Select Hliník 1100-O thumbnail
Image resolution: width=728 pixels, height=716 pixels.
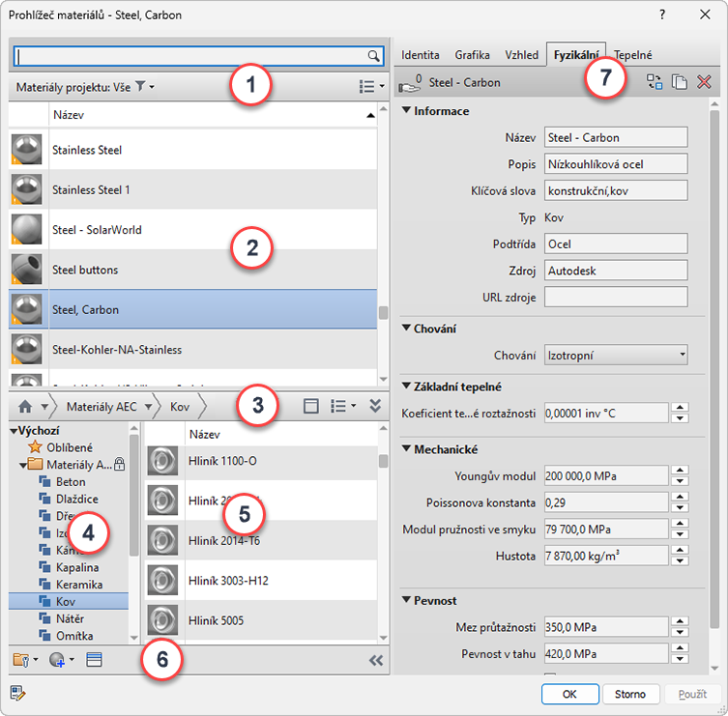162,461
